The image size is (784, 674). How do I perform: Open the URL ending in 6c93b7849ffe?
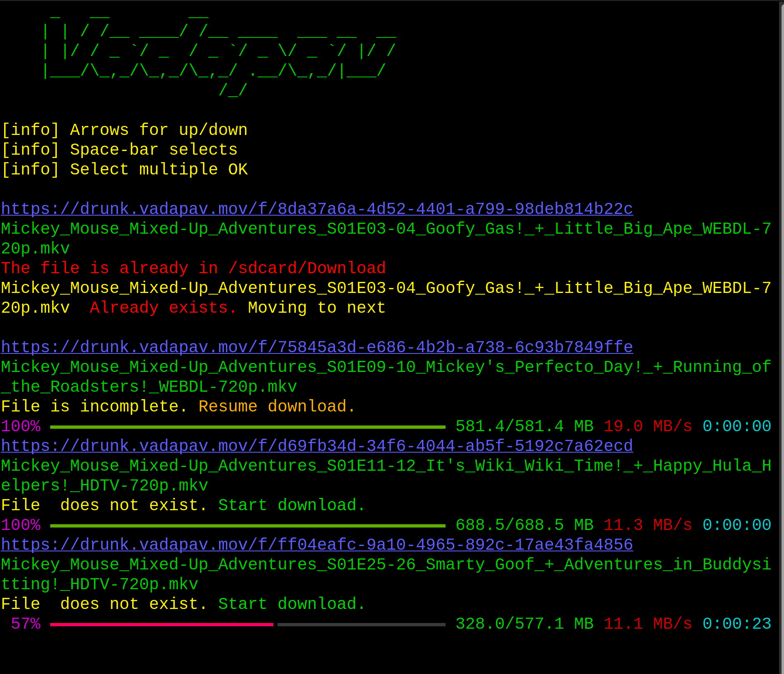pyautogui.click(x=317, y=347)
